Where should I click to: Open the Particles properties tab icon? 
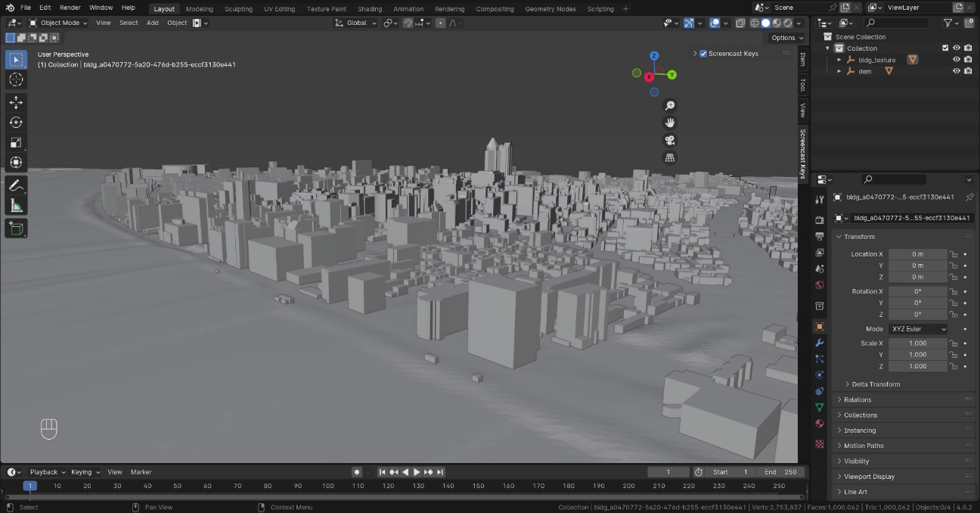click(819, 359)
